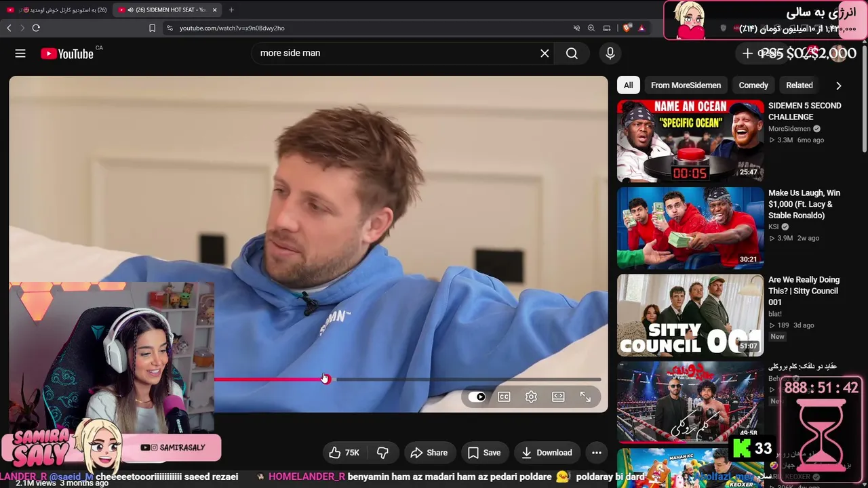Image resolution: width=868 pixels, height=488 pixels.
Task: Click the Download button
Action: click(x=547, y=453)
